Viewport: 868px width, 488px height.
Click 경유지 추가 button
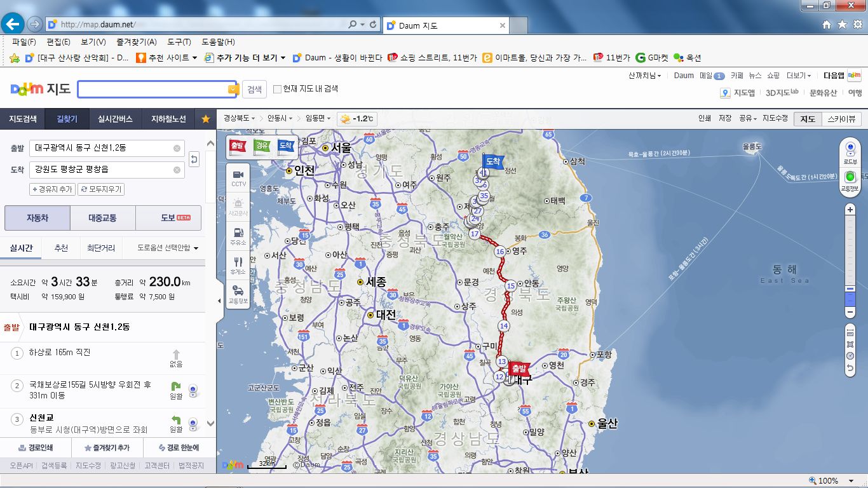pyautogui.click(x=52, y=189)
